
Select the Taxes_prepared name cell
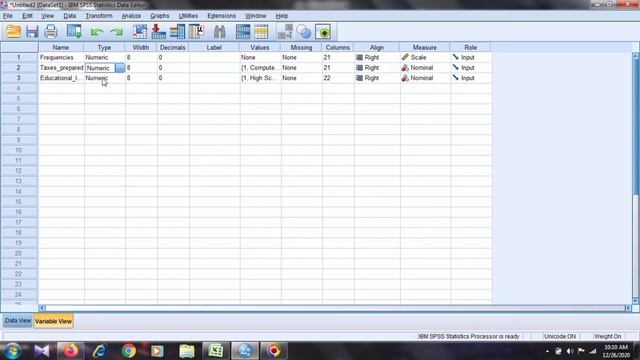coord(61,68)
